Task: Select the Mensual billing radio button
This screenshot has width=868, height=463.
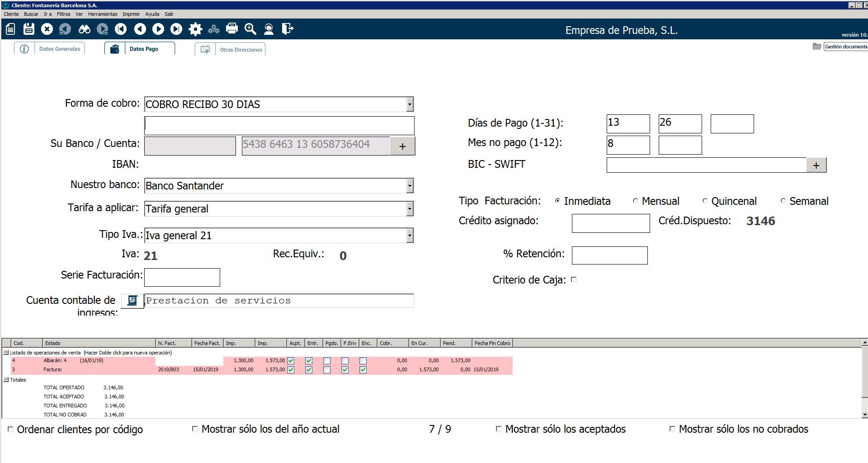Action: [x=635, y=201]
